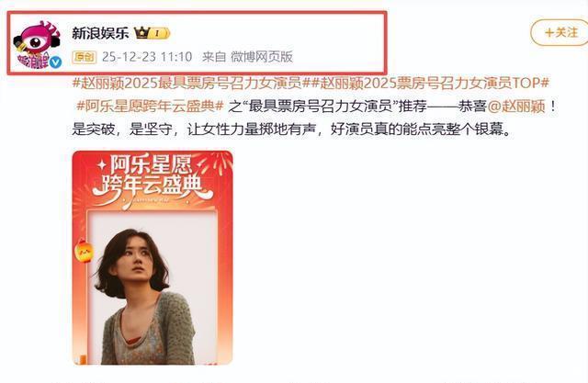Screen dimensions: 588x383
Task: Open the 新浪娱乐 account name
Action: 100,33
